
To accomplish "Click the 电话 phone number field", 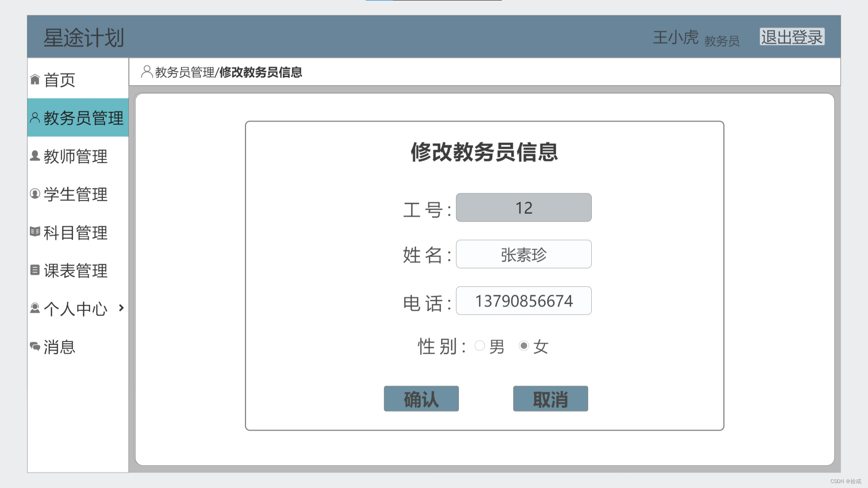I will point(524,301).
